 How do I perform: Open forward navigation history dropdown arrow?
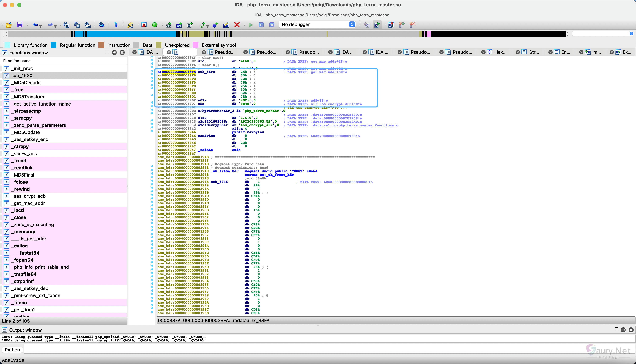[x=55, y=26]
